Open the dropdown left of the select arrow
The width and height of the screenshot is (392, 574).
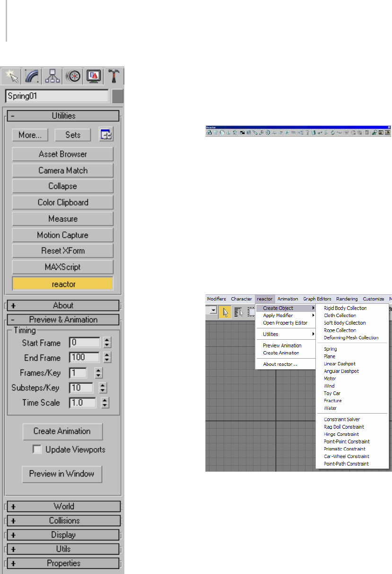click(213, 310)
